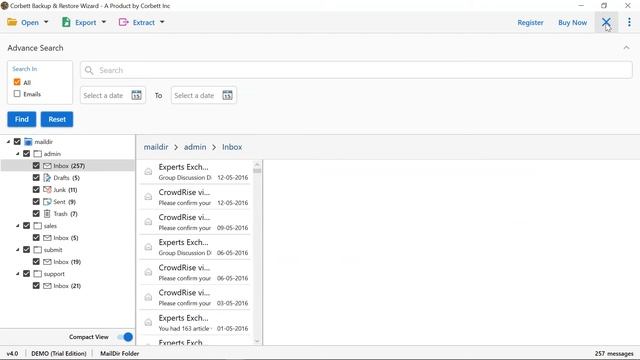
Task: Uncheck the admin folder checkbox
Action: (x=27, y=154)
